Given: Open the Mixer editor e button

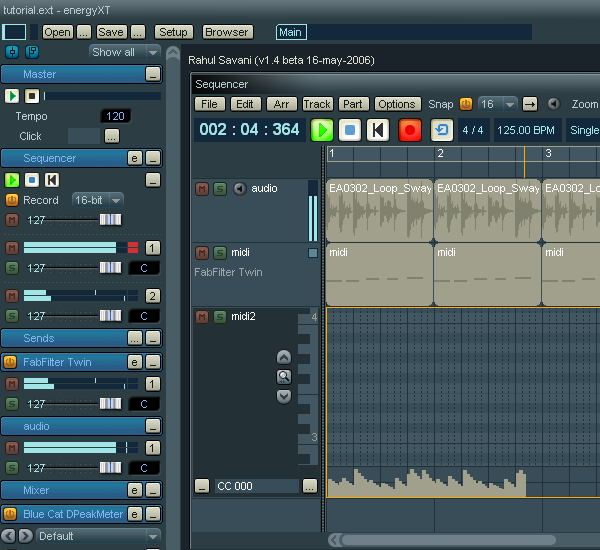Looking at the screenshot, I should point(135,490).
